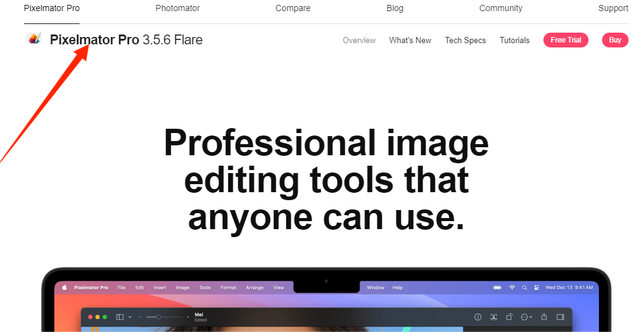Click the yellow minimize window dot
Screen dimensions: 644x332
(97, 317)
